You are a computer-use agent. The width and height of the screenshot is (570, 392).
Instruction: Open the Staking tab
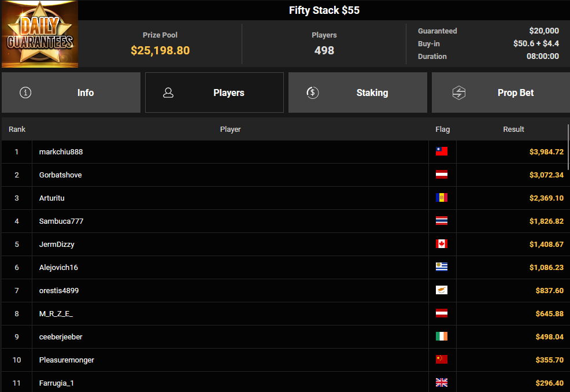pos(358,93)
